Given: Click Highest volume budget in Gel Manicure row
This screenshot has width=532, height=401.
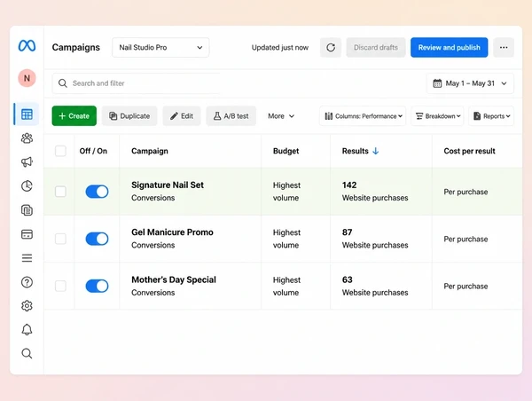Looking at the screenshot, I should coord(286,239).
